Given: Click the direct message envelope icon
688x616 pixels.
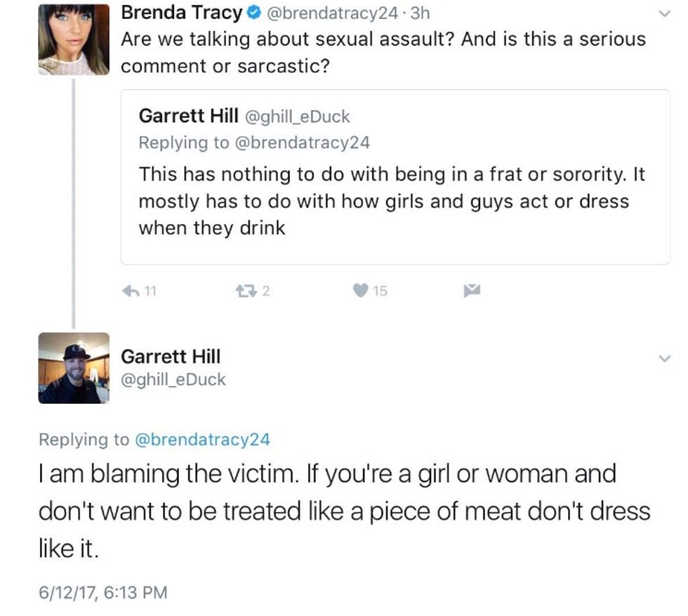Looking at the screenshot, I should click(x=473, y=290).
